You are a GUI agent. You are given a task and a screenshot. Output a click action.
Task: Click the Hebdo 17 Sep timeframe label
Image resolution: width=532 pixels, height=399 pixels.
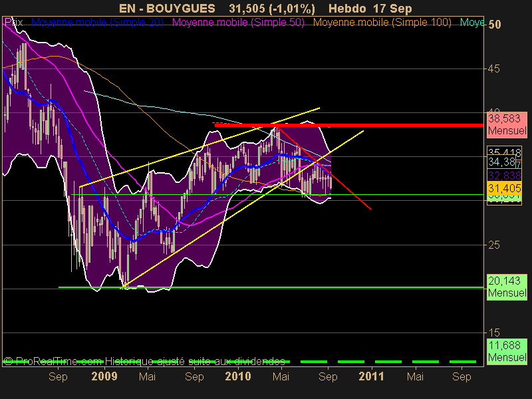370,8
